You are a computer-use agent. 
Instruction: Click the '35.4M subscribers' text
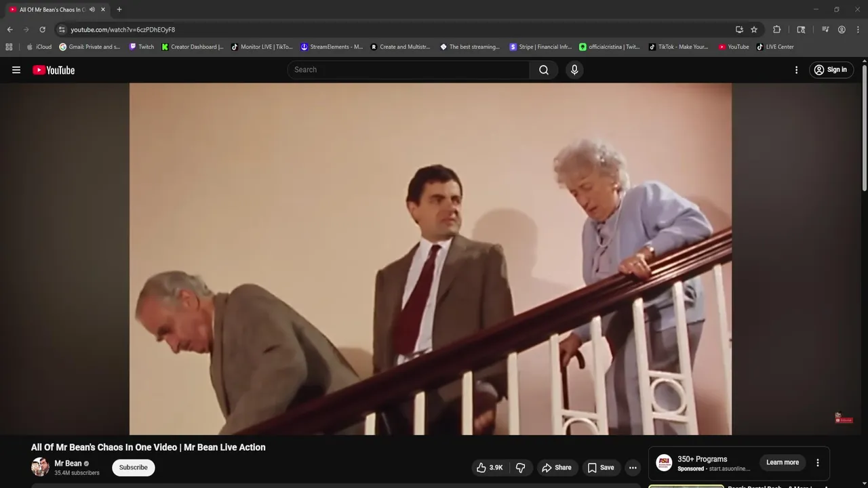click(x=77, y=473)
